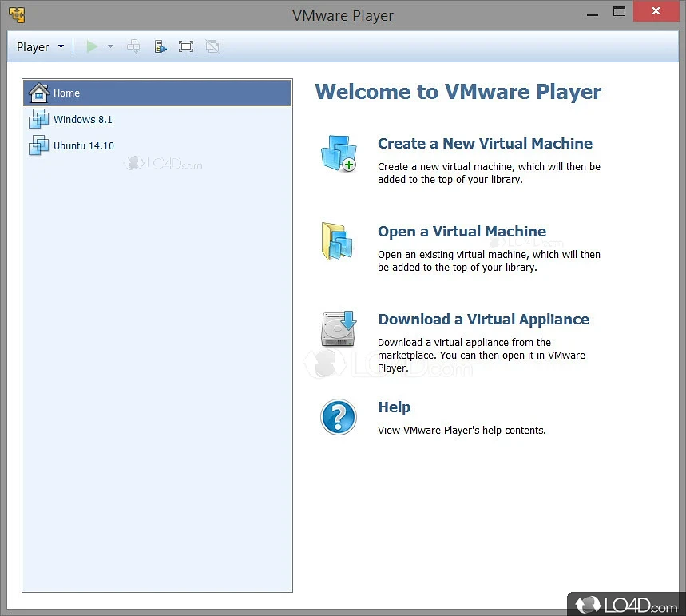
Task: Select the Windows 8.1 virtual machine
Action: point(82,120)
